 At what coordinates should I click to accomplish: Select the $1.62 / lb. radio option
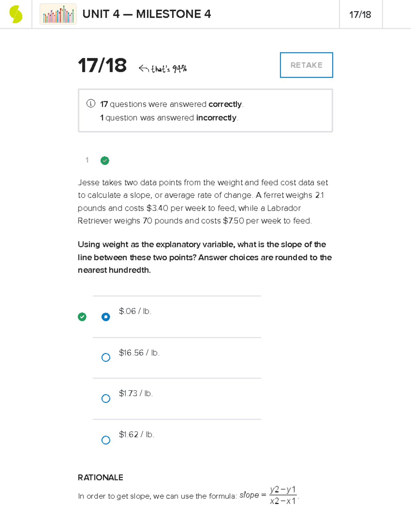[x=106, y=440]
